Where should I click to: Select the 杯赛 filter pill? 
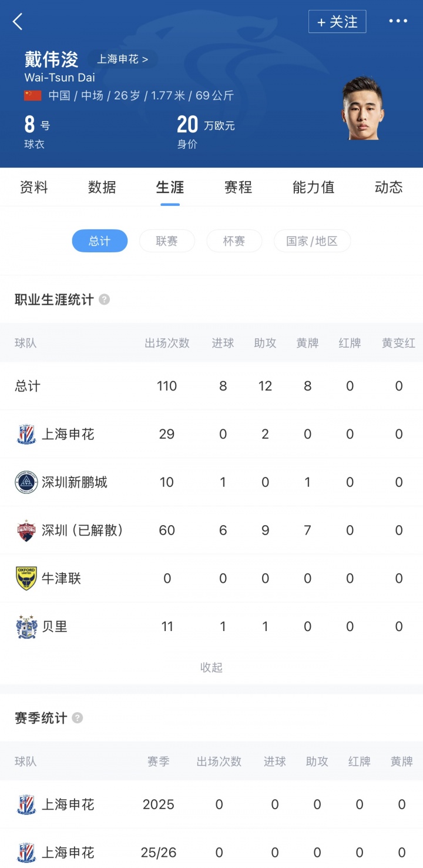tap(234, 241)
